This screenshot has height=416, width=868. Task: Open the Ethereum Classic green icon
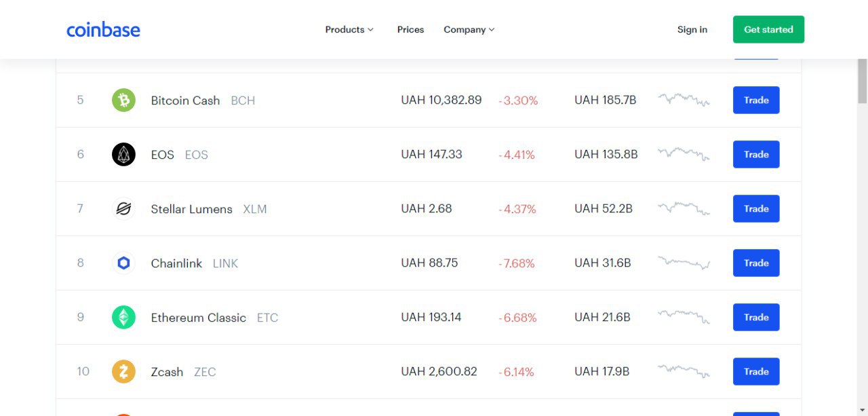coord(123,318)
